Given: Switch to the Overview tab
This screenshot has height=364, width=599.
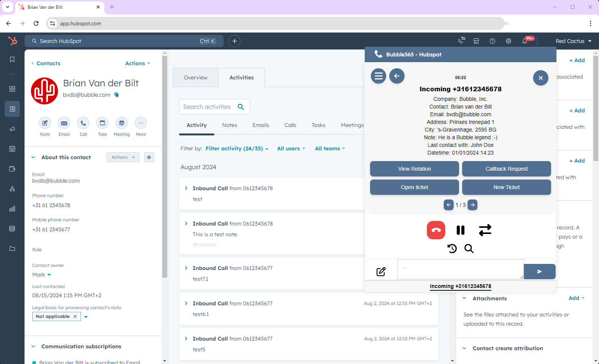Looking at the screenshot, I should [x=196, y=77].
